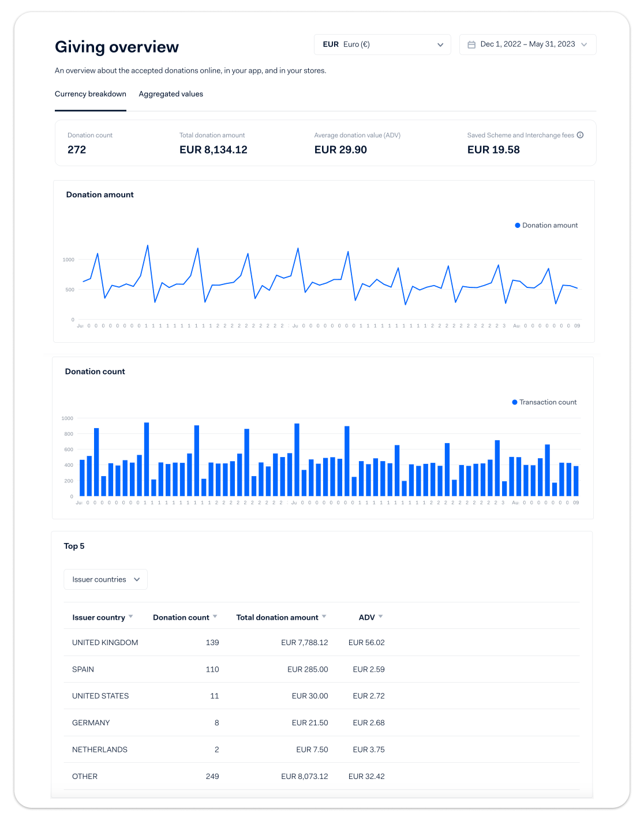Click the EUR 7,788.12 amount cell
The image size is (644, 824).
pyautogui.click(x=305, y=643)
